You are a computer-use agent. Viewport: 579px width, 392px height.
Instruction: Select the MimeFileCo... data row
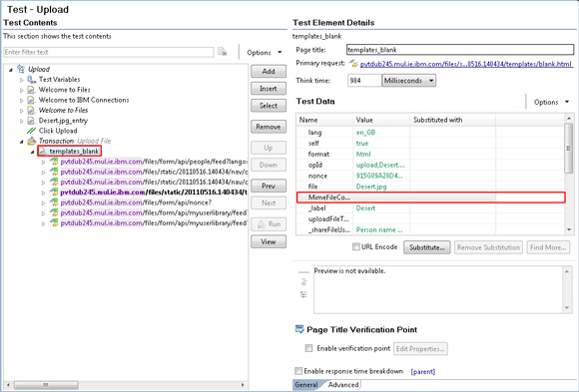430,197
